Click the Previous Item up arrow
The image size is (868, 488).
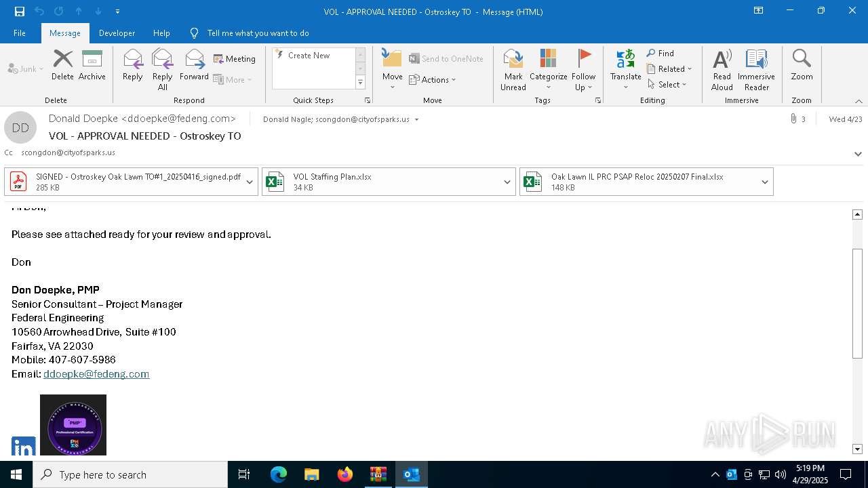(x=79, y=12)
